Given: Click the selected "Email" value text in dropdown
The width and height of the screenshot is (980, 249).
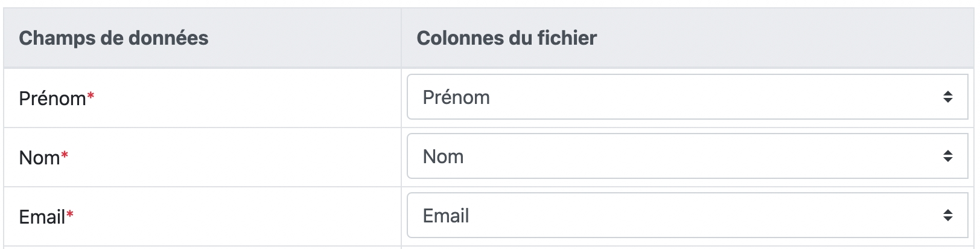Looking at the screenshot, I should click(445, 216).
